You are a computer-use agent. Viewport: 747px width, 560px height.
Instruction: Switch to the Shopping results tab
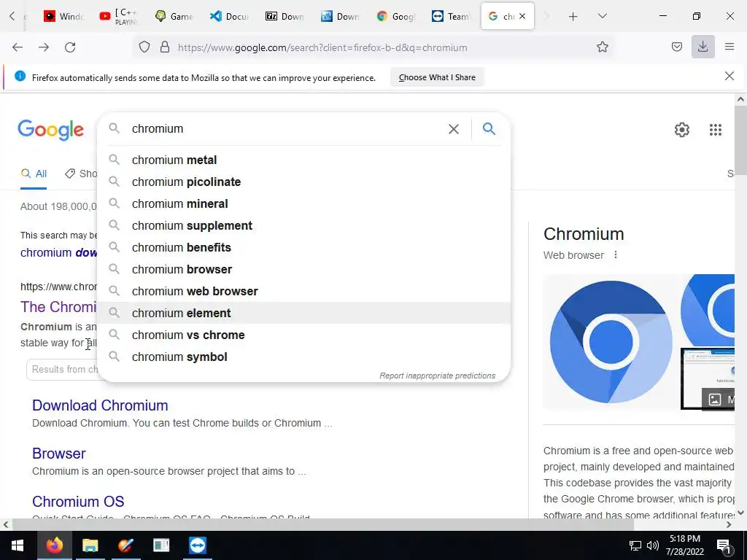coord(81,174)
